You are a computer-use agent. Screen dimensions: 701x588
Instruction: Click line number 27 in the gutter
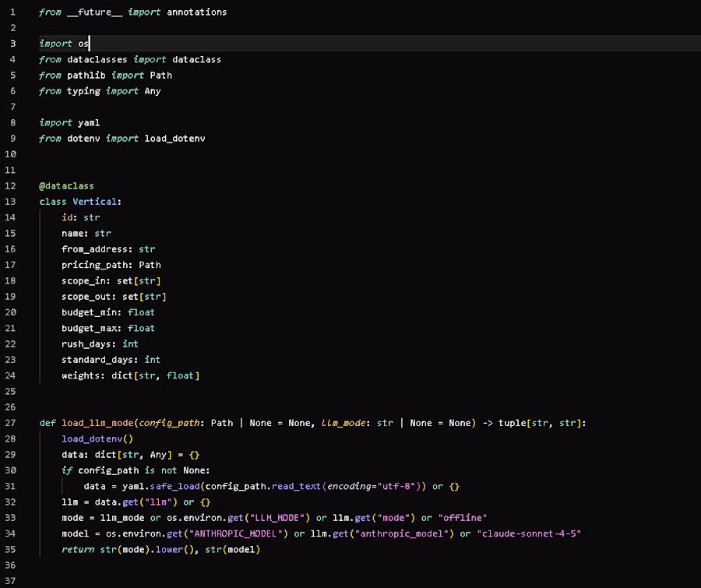pos(10,423)
